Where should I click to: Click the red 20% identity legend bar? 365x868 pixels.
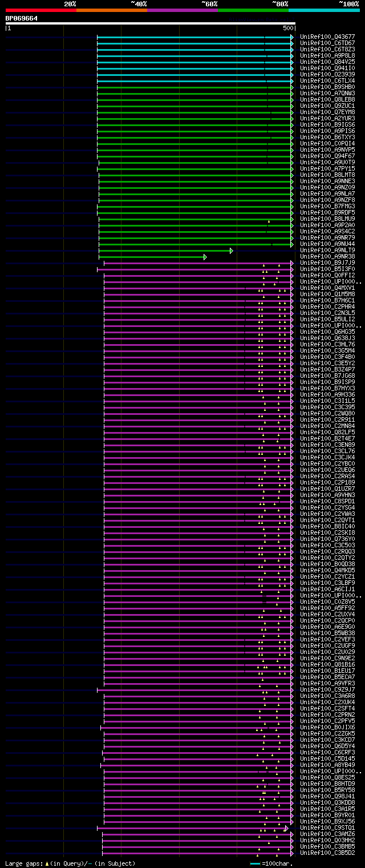click(x=41, y=10)
